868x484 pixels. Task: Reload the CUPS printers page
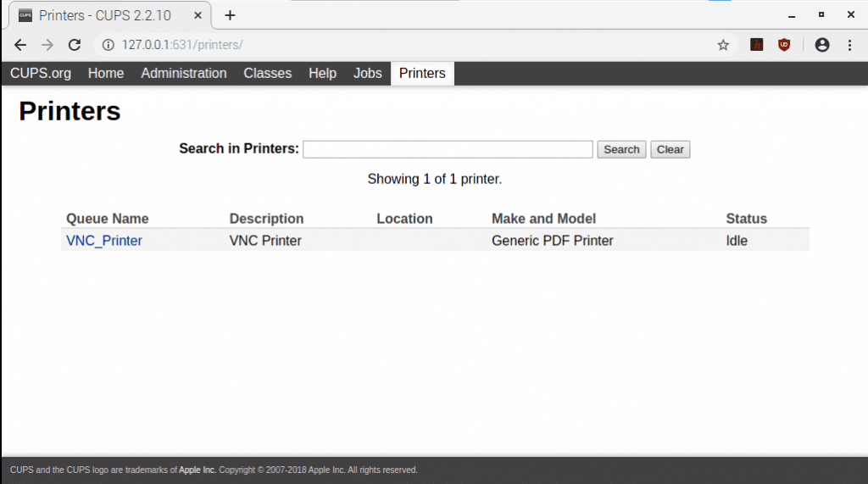(75, 45)
